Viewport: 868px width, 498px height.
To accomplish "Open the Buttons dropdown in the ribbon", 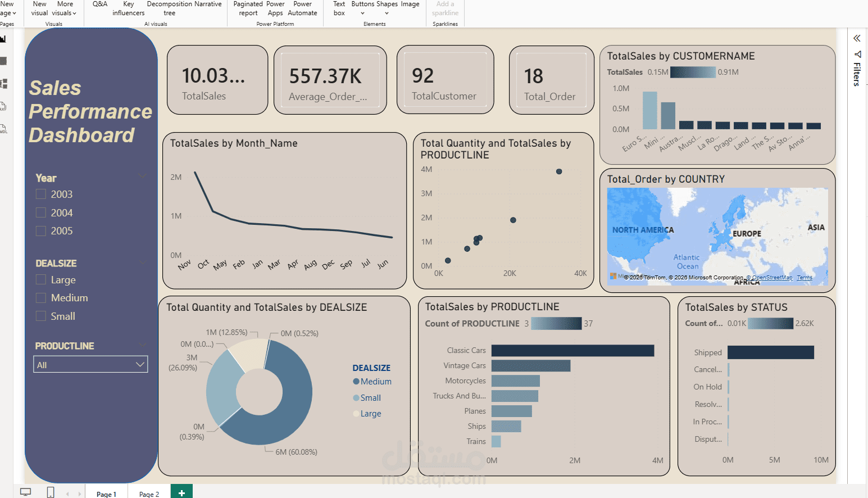I will pyautogui.click(x=363, y=8).
